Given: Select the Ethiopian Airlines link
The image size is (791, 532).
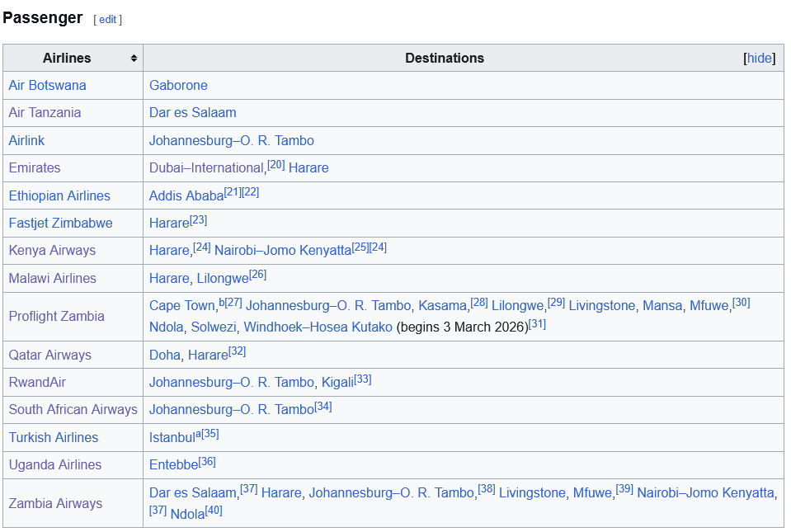Looking at the screenshot, I should coord(59,196).
